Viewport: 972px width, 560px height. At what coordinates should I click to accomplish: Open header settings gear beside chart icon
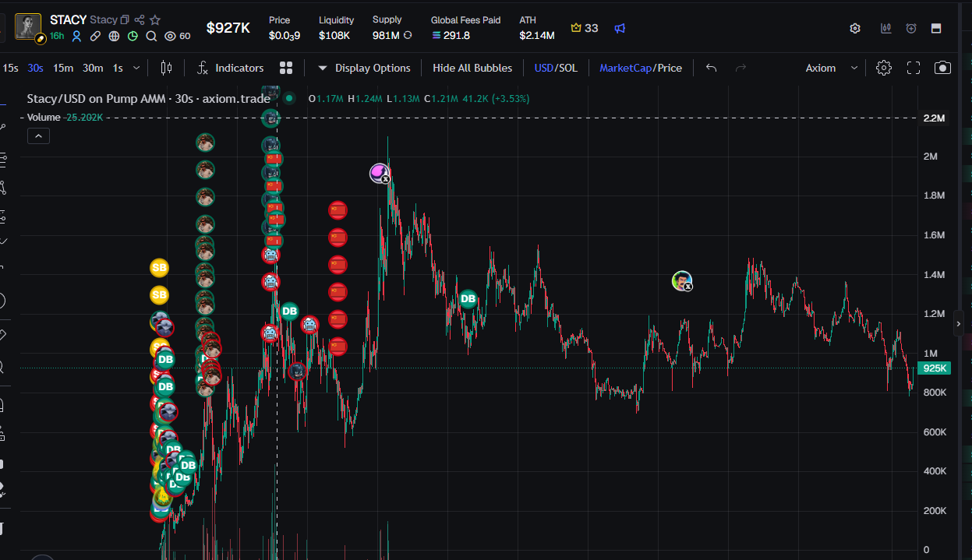tap(855, 28)
